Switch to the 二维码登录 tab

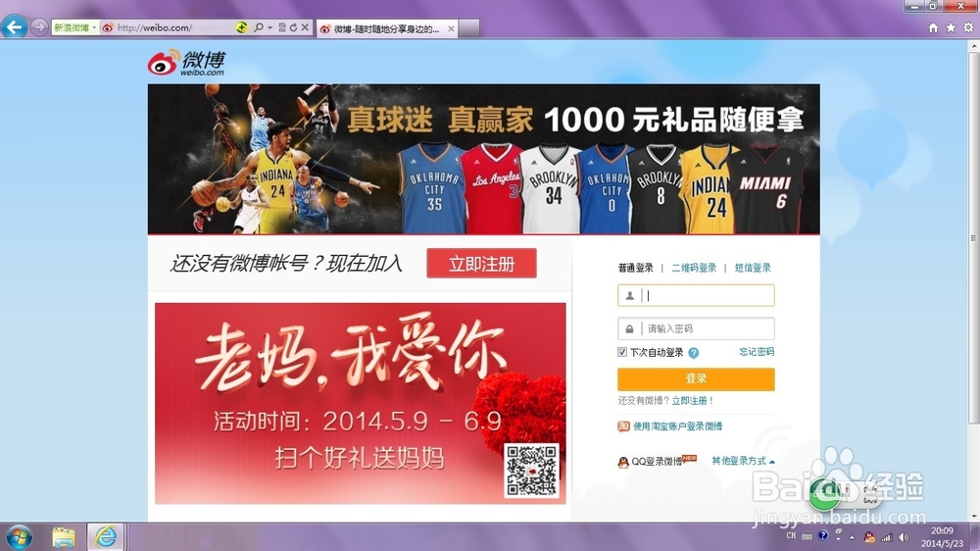[694, 268]
